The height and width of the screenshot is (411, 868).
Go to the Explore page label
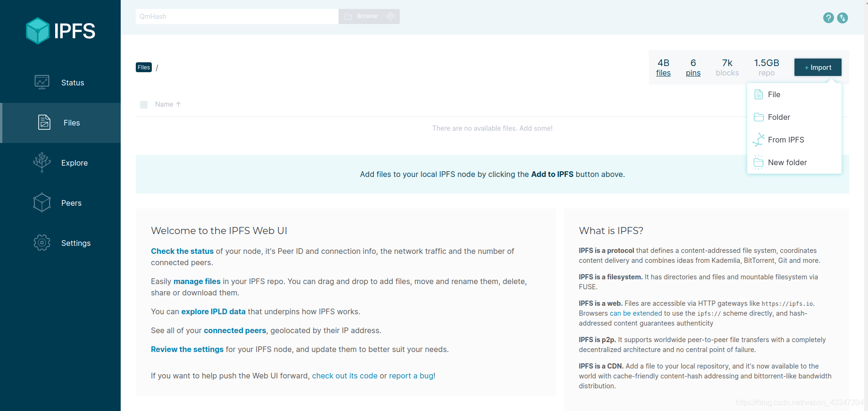tap(74, 163)
